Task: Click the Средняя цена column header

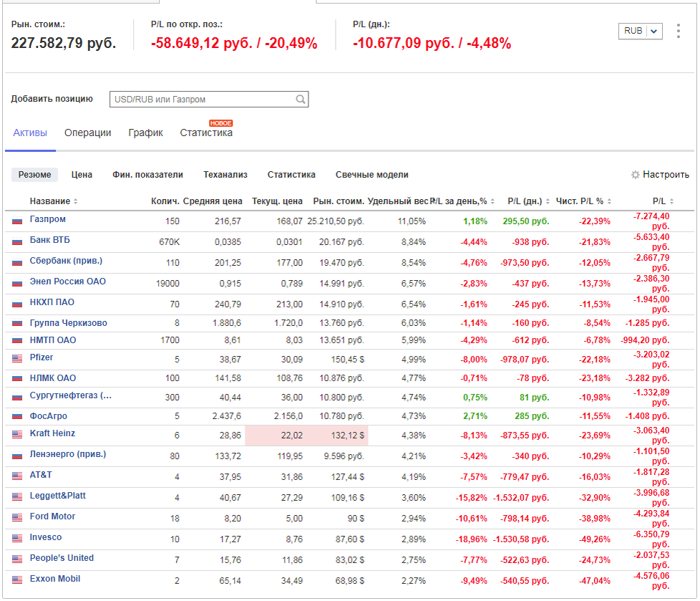Action: click(213, 201)
